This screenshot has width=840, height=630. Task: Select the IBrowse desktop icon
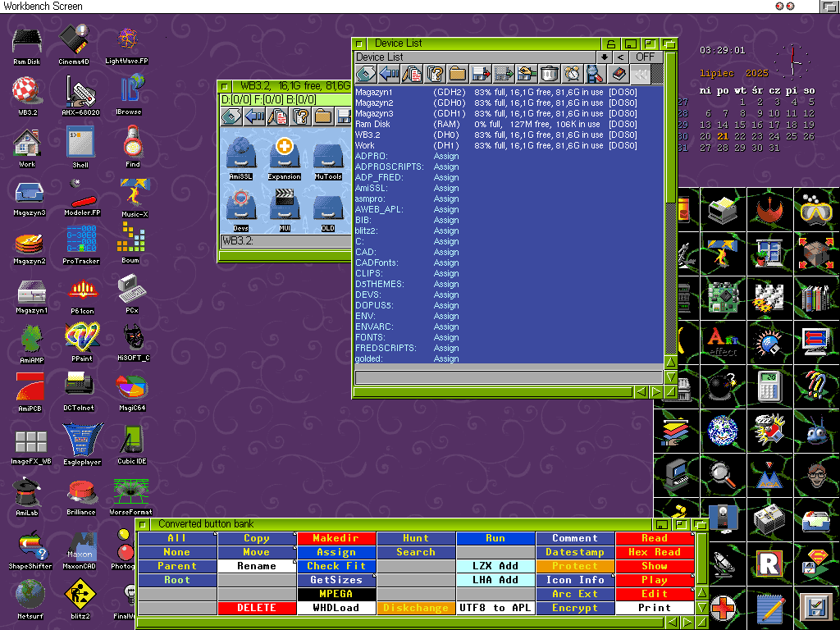coord(129,94)
